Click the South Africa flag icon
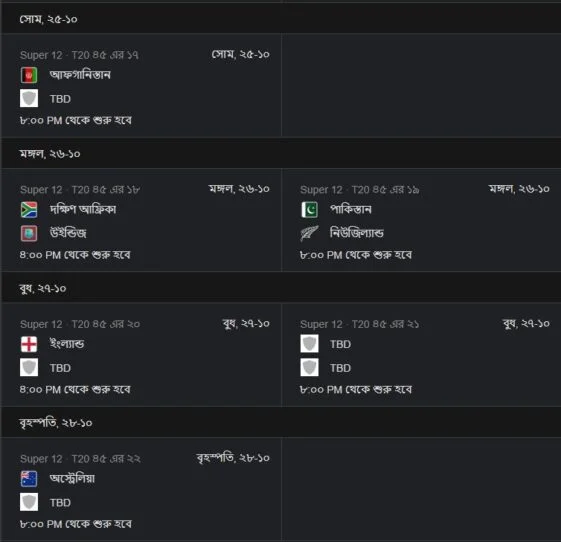 (29, 210)
